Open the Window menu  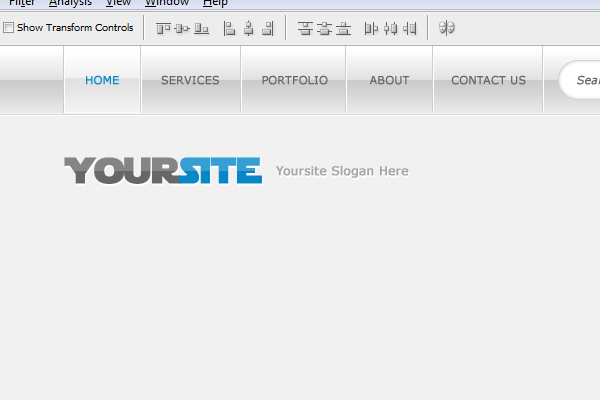167,3
